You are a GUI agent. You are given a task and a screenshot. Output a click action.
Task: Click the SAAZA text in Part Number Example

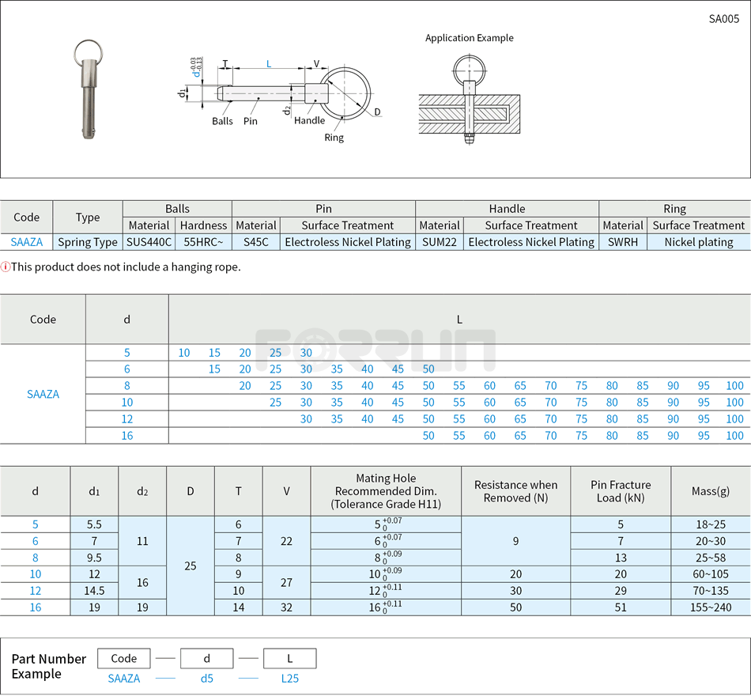click(123, 679)
